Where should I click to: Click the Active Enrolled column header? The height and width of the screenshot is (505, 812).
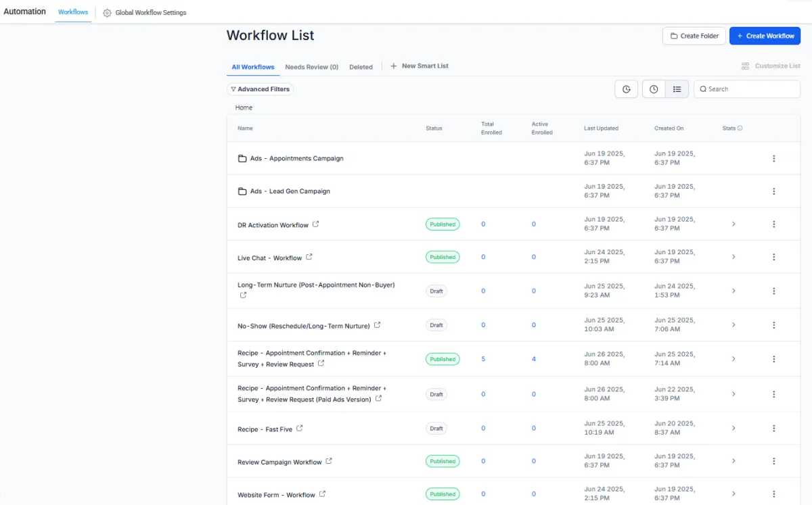tap(542, 128)
